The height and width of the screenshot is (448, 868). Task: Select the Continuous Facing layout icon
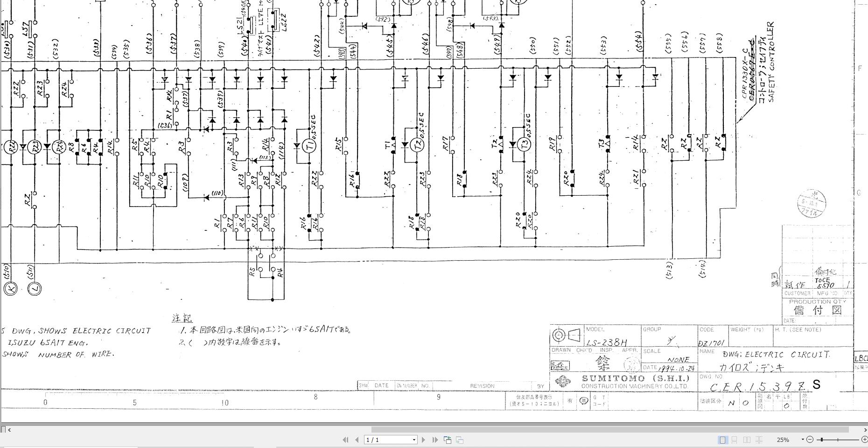759,440
